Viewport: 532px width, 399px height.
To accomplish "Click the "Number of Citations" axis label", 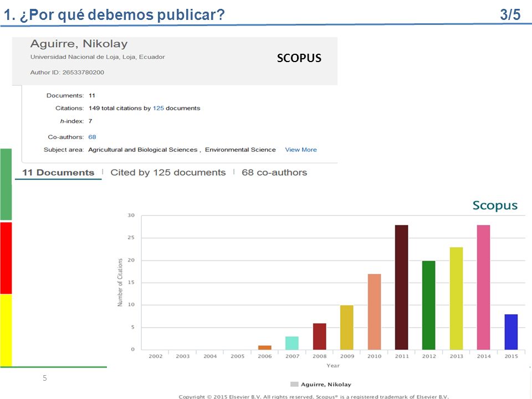I will pos(120,282).
